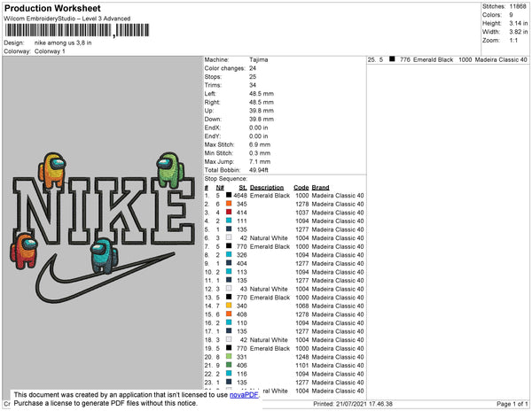Click the Stops value 25
This screenshot has height=411, width=532.
coord(253,76)
